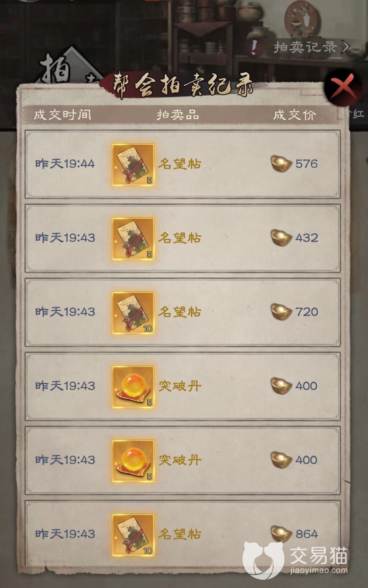Close the 帮会拍卖纪录 panel with red X
Screen dimensions: 368x588
[x=344, y=87]
